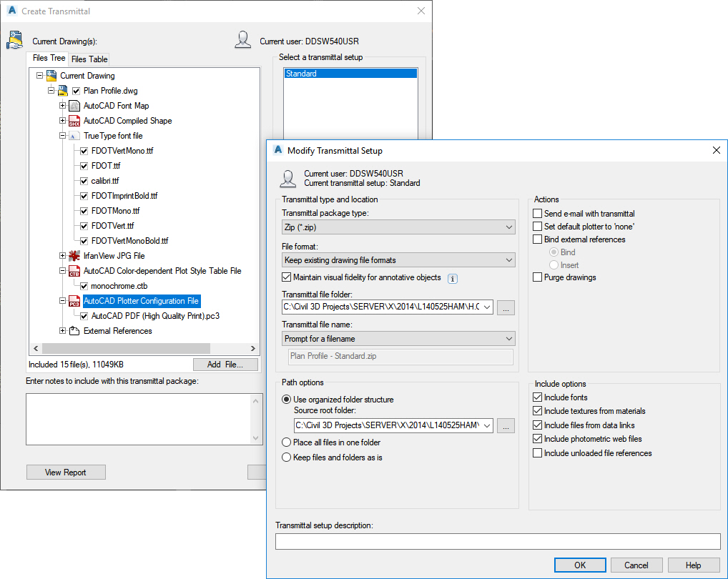Click the info icon beside annotative fidelity option
The width and height of the screenshot is (728, 579).
[x=452, y=278]
